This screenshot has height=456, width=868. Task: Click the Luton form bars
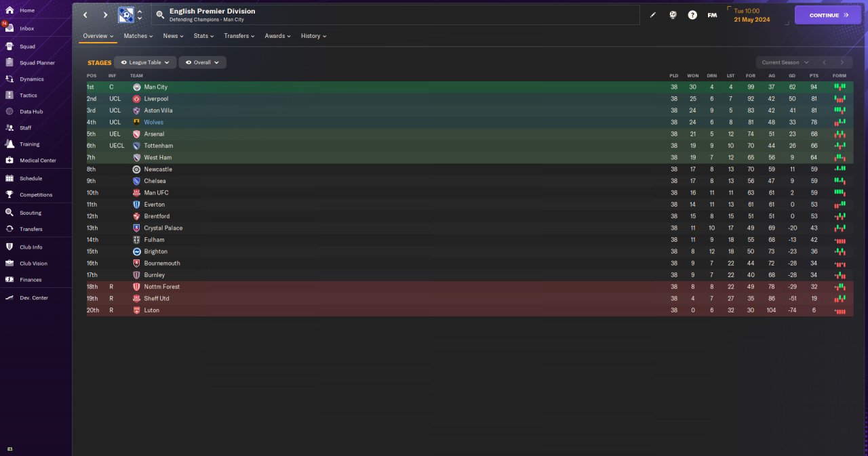coord(840,310)
